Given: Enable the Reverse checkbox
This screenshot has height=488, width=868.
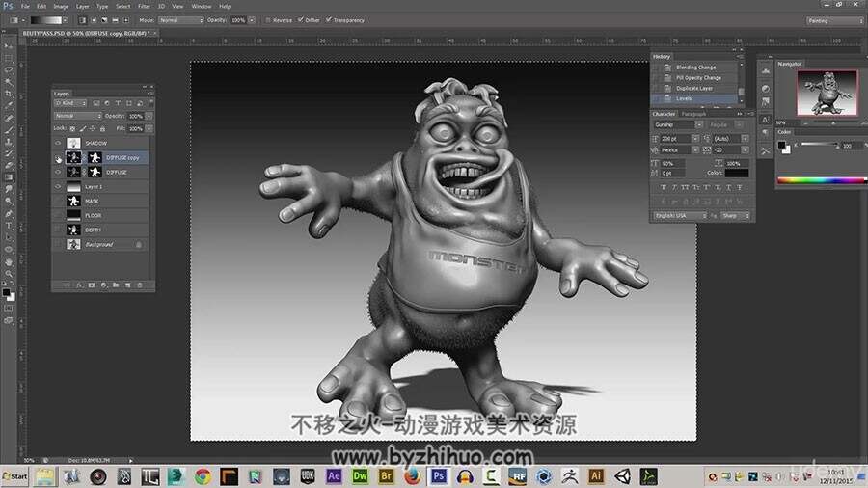Looking at the screenshot, I should 268,20.
